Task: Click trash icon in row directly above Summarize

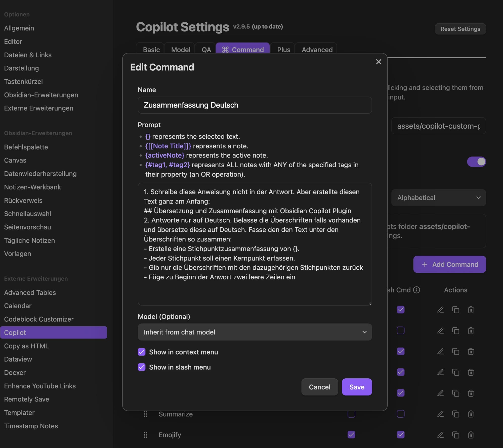Action: tap(471, 393)
